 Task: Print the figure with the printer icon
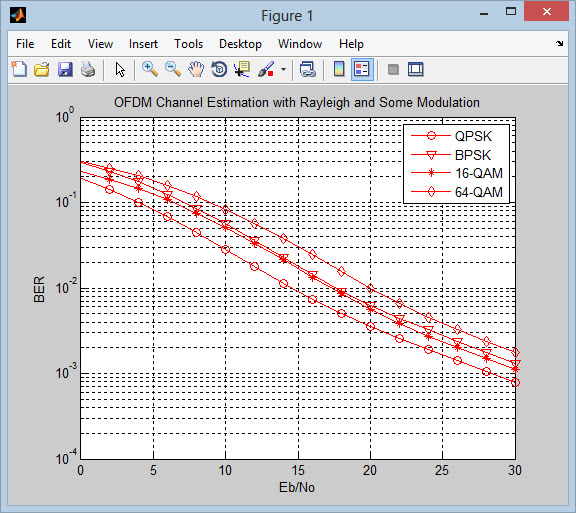[88, 69]
